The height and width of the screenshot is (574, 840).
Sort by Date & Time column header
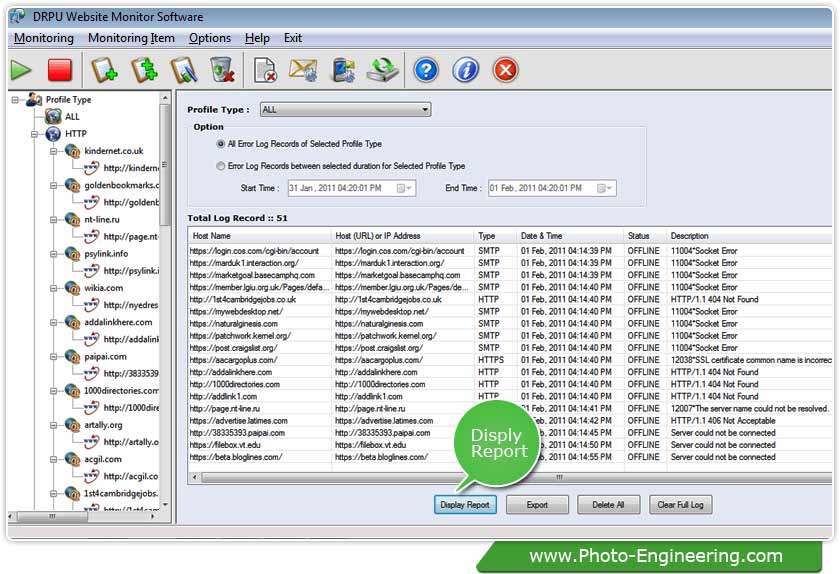tap(570, 236)
